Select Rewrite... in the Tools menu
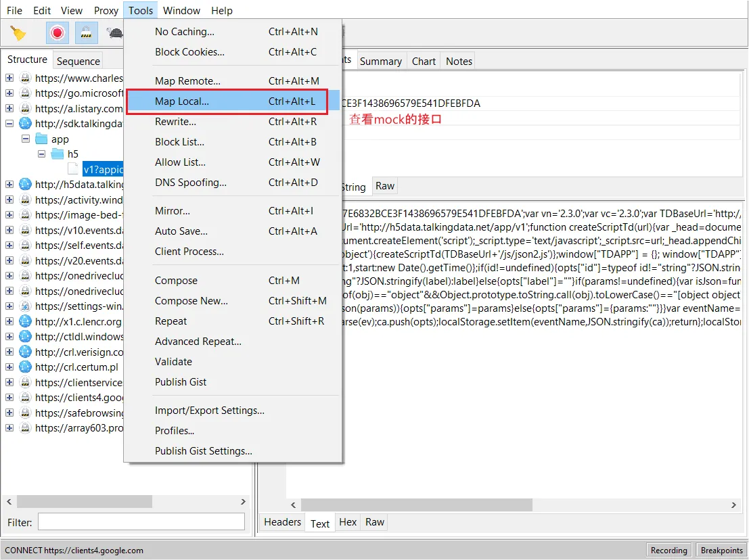 tap(233, 122)
